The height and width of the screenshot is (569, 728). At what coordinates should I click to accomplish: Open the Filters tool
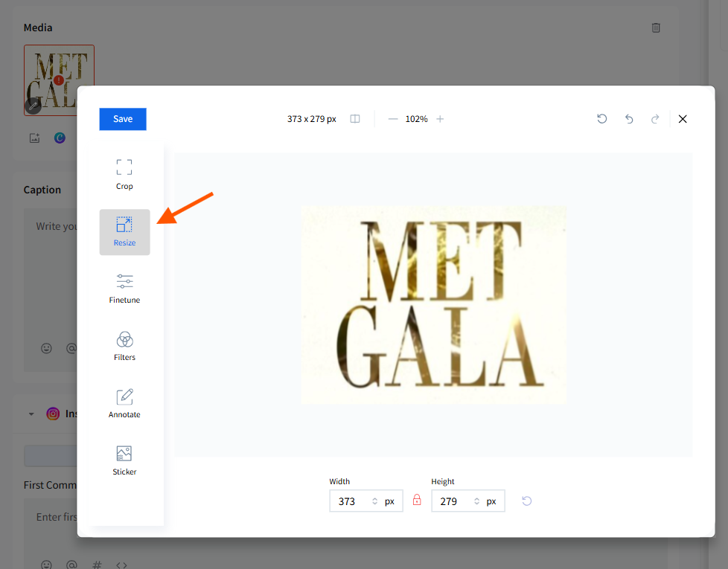coord(124,347)
